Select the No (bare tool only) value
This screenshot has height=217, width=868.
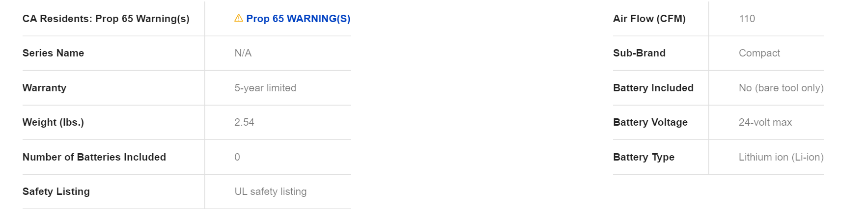781,88
